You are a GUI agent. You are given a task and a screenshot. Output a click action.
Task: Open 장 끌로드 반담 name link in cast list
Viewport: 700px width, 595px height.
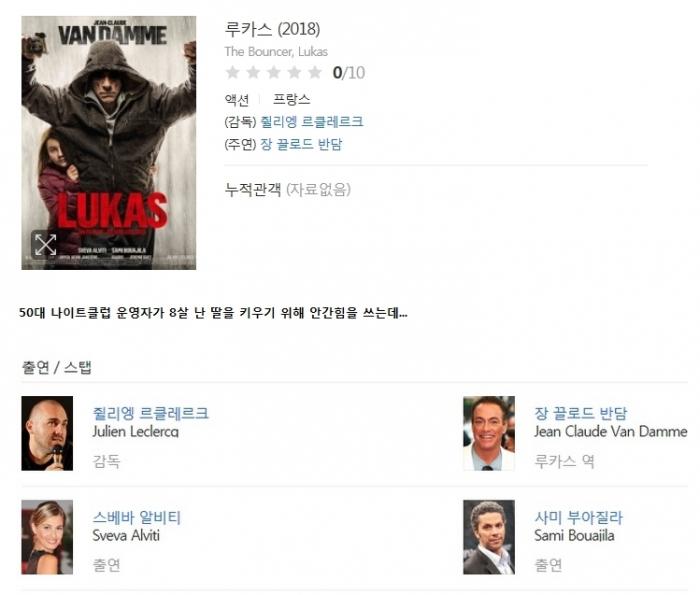pyautogui.click(x=581, y=413)
